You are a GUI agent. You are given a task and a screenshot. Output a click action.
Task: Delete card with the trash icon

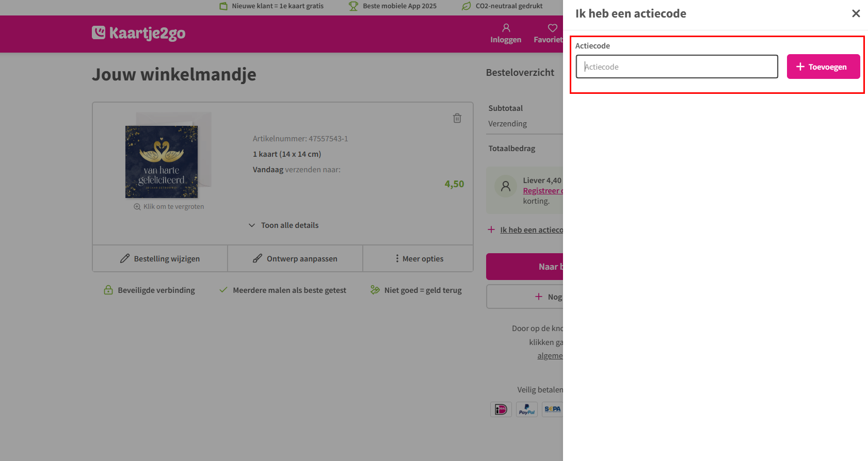tap(457, 118)
